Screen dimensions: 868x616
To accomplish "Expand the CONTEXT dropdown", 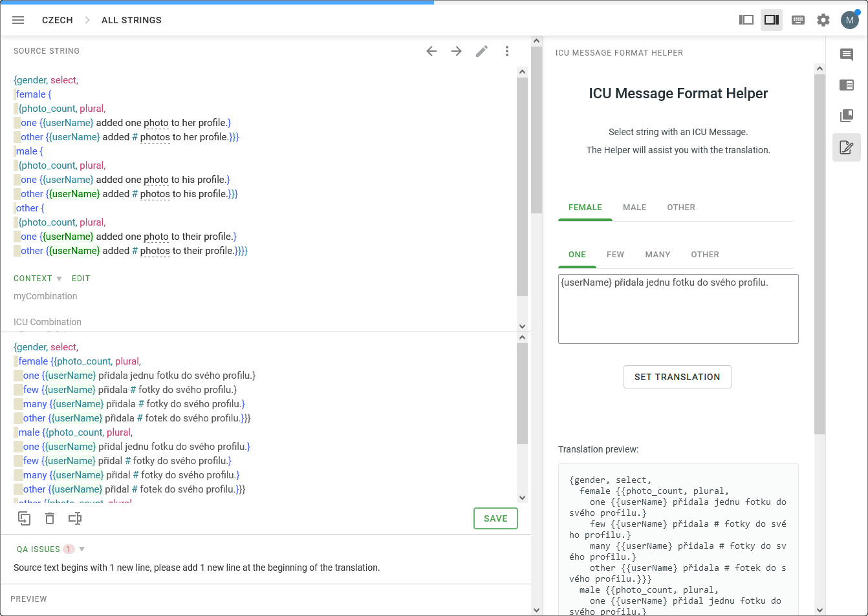I will click(x=38, y=279).
